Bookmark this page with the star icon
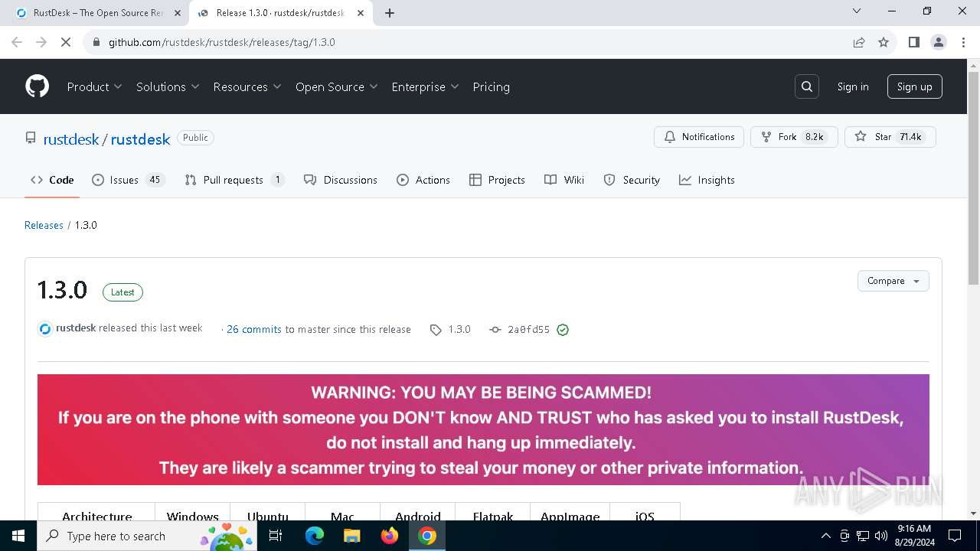980x551 pixels. tap(884, 42)
